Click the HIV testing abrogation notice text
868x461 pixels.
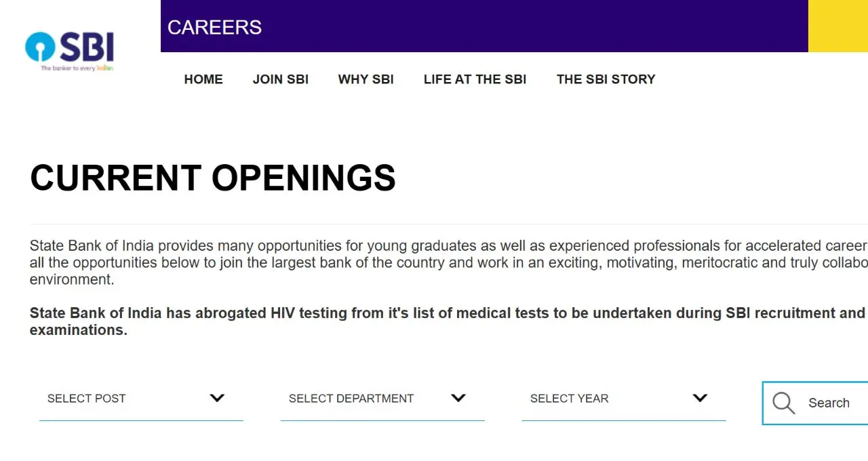click(x=448, y=321)
